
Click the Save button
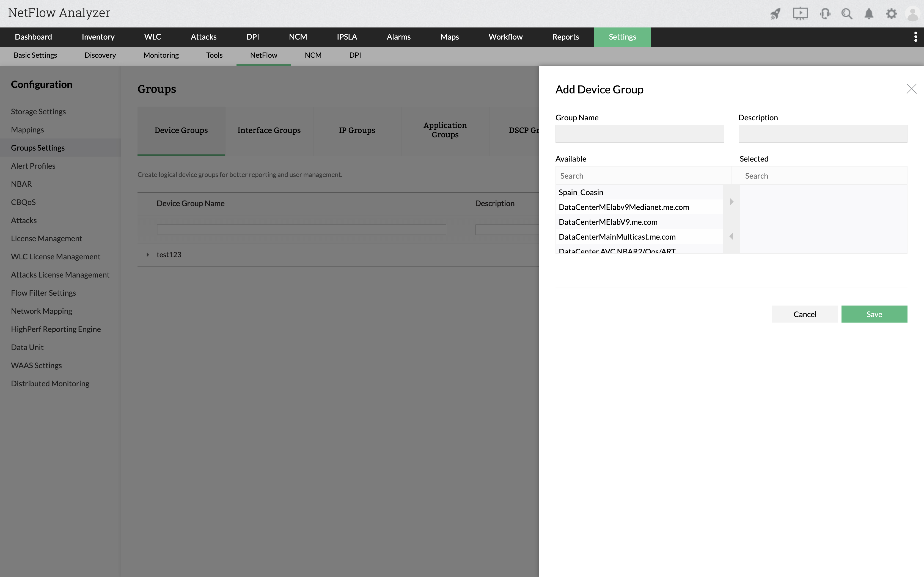[x=874, y=314]
